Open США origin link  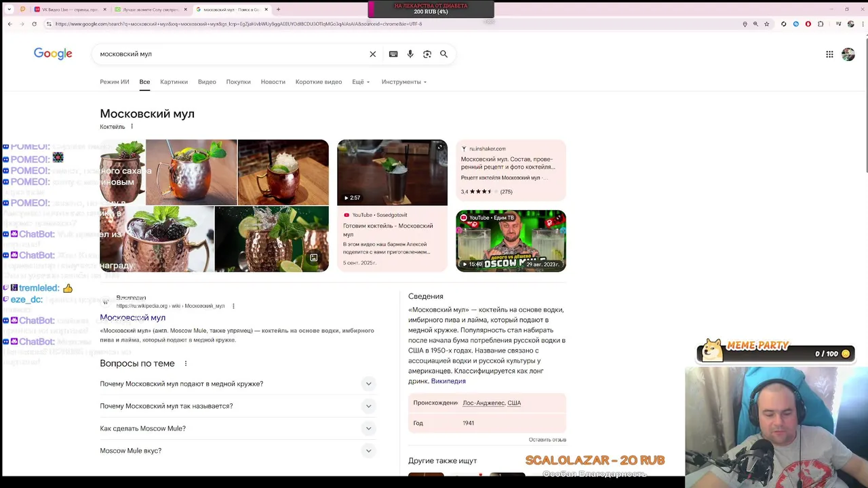point(514,403)
